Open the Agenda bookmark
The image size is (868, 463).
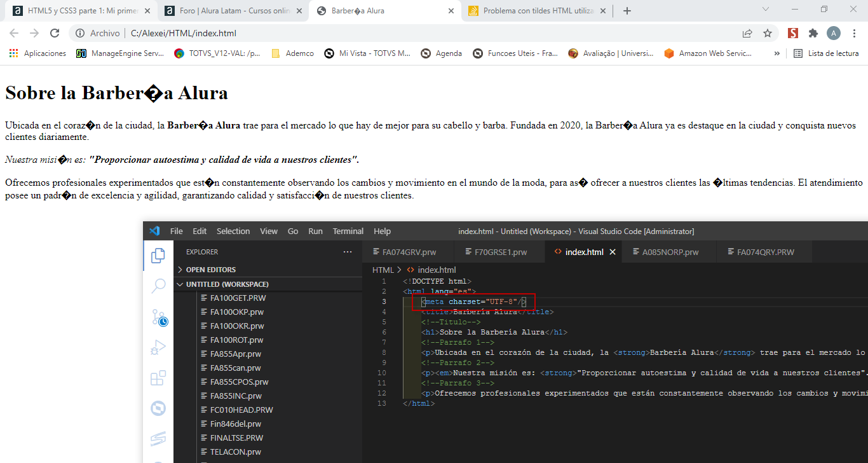pyautogui.click(x=442, y=53)
